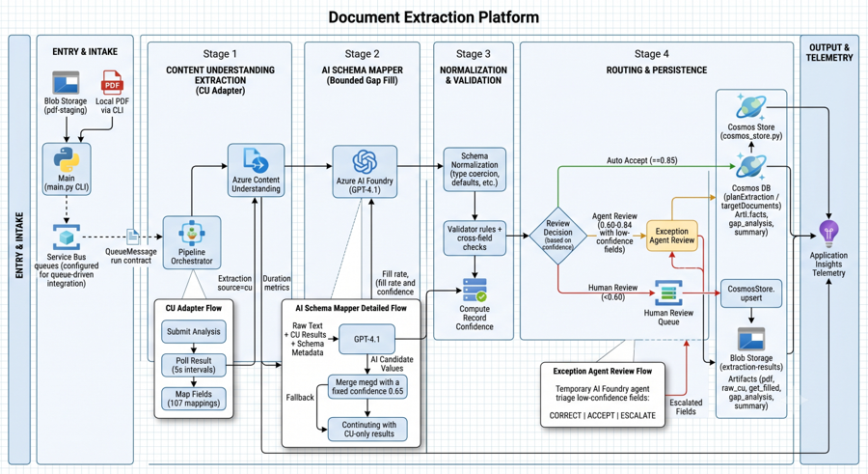
Task: Select the Local PDF via CLI icon
Action: pos(112,83)
